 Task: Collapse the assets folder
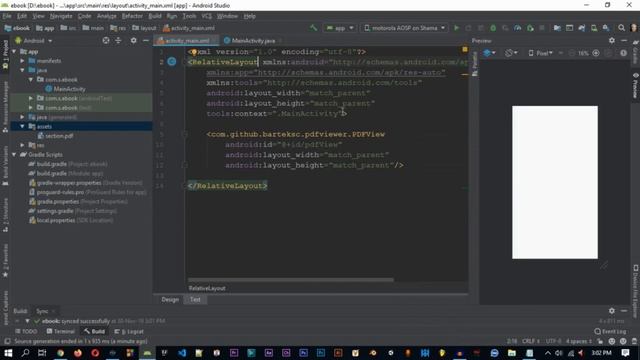(22, 127)
